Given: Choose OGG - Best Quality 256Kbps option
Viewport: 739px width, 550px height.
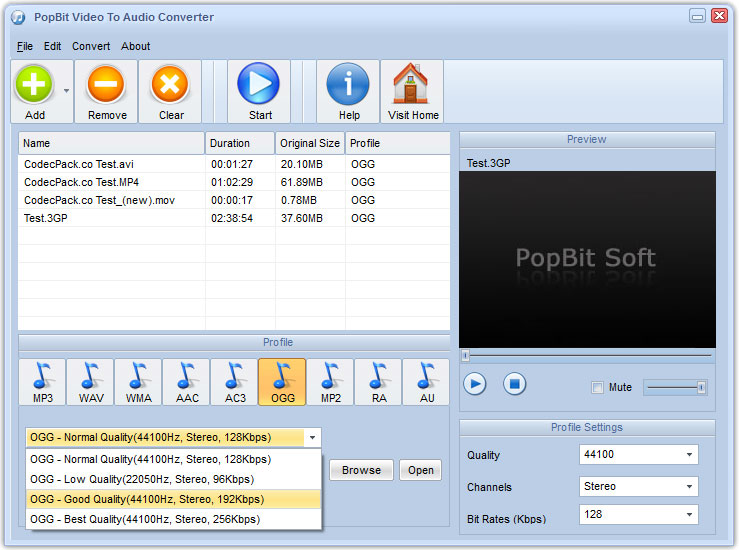Looking at the screenshot, I should [x=173, y=519].
